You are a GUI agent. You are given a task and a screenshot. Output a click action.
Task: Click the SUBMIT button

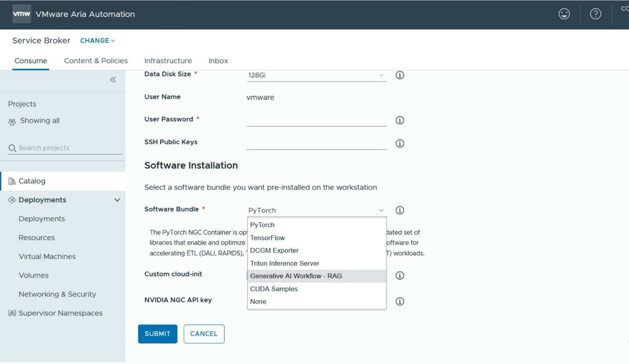tap(157, 334)
